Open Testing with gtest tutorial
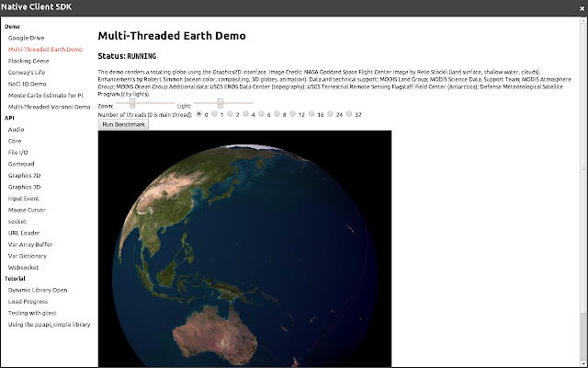 click(32, 313)
